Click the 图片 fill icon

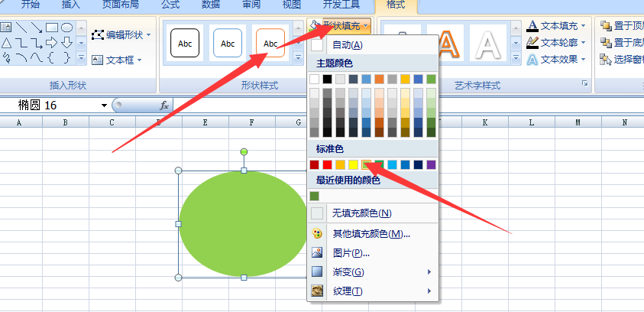[x=317, y=253]
